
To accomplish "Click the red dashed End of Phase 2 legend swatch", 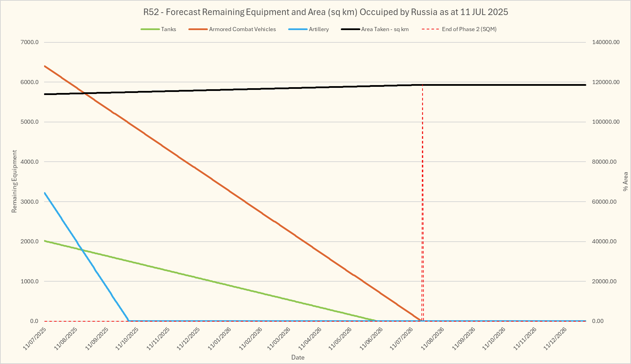I will (431, 29).
